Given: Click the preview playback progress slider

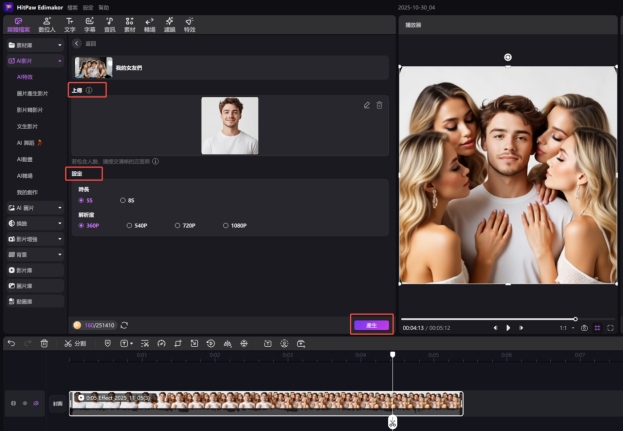Looking at the screenshot, I should [490, 319].
